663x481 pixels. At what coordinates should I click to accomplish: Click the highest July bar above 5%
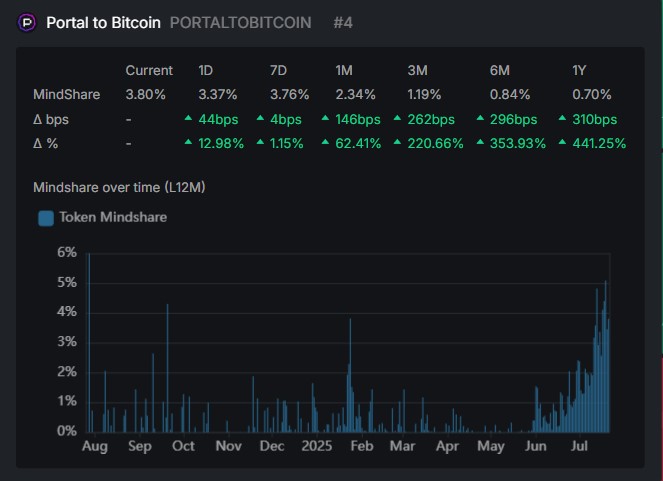pos(605,356)
